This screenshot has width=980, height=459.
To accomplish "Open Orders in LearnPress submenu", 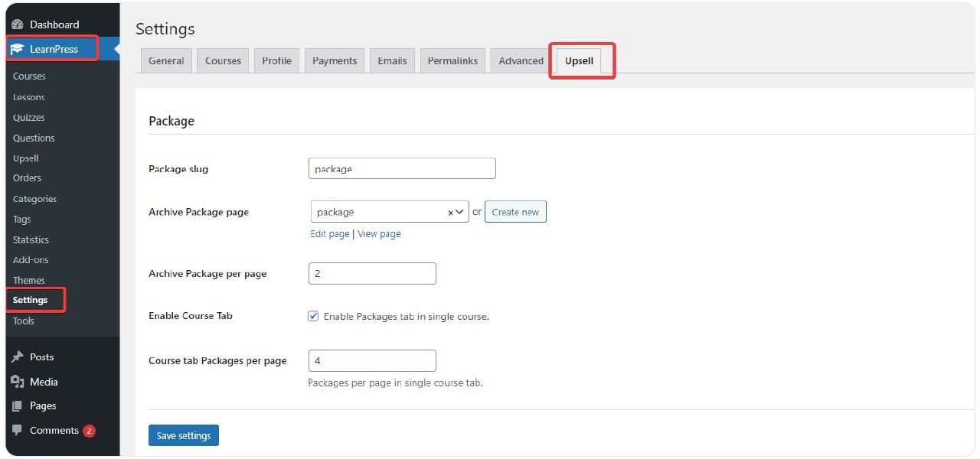I will (27, 178).
